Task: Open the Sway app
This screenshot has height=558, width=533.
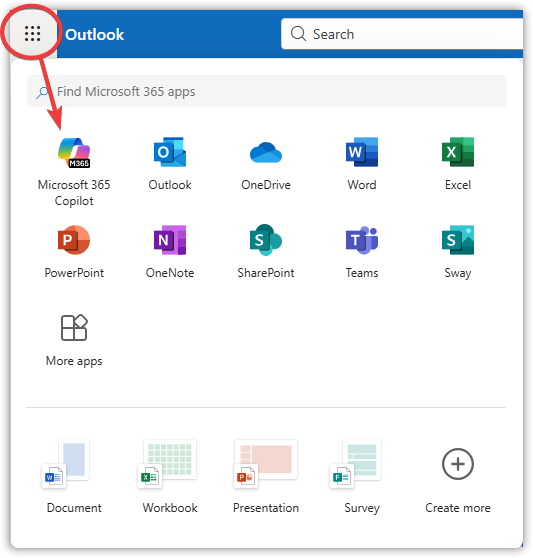Action: 458,252
